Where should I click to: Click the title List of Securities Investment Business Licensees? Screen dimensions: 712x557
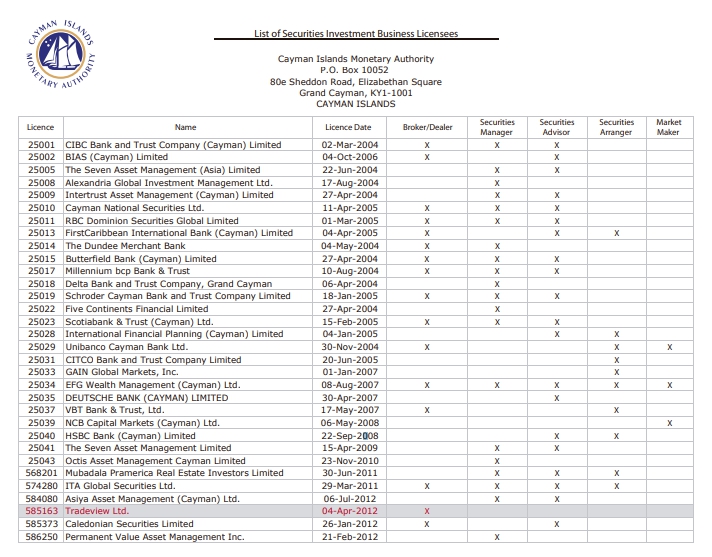356,34
